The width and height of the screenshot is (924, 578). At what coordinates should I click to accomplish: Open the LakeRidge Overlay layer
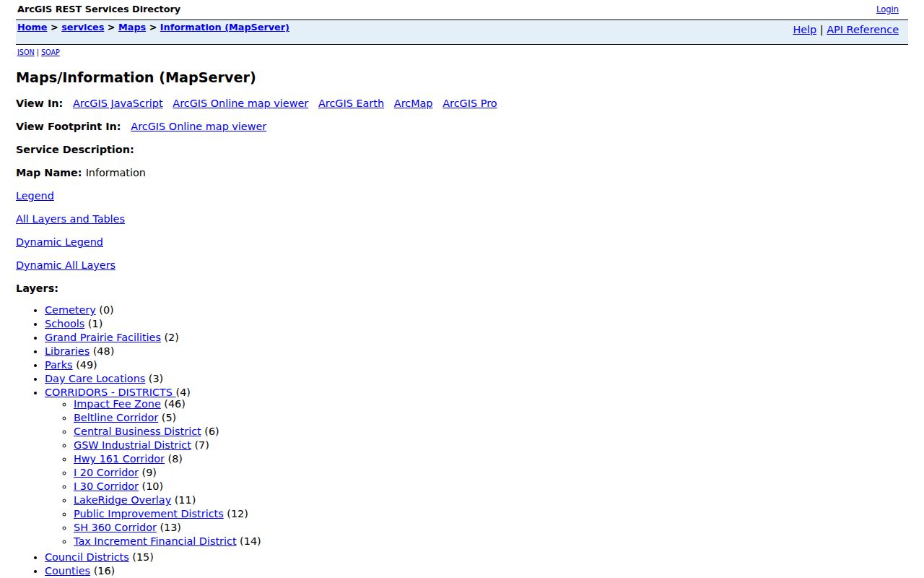pyautogui.click(x=122, y=500)
